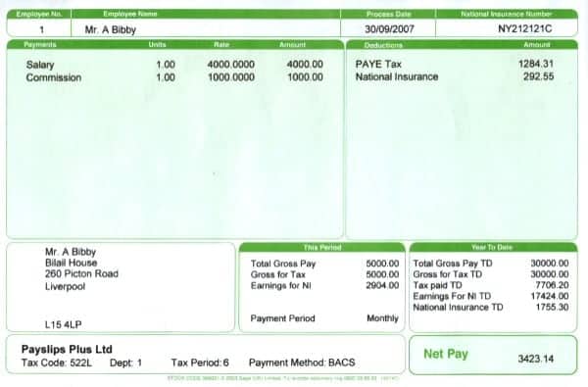The height and width of the screenshot is (387, 588).
Task: Click Tax Code: 522L
Action: pyautogui.click(x=56, y=363)
